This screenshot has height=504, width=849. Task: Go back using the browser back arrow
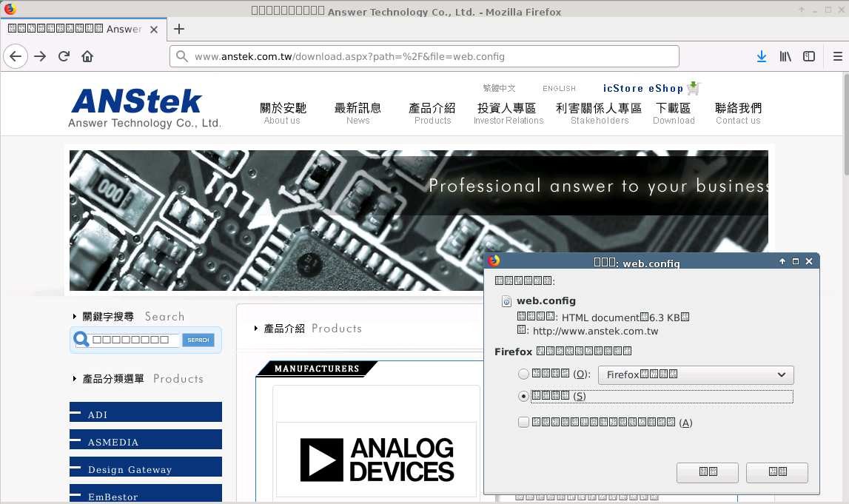click(16, 56)
